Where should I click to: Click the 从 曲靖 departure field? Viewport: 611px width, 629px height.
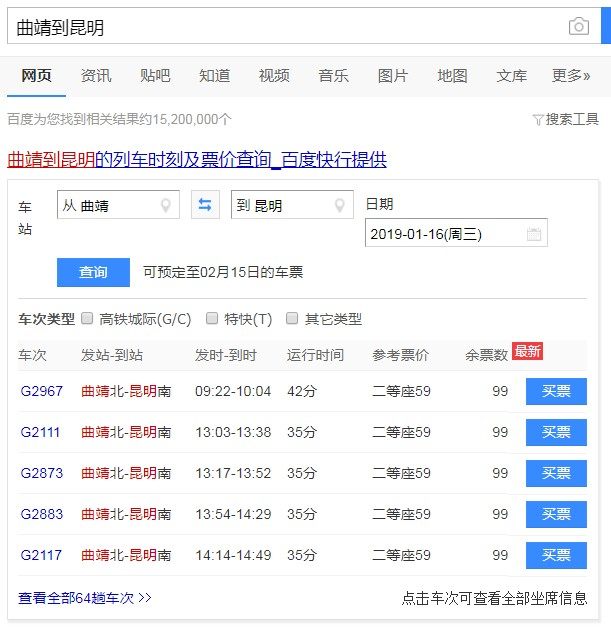coord(118,205)
